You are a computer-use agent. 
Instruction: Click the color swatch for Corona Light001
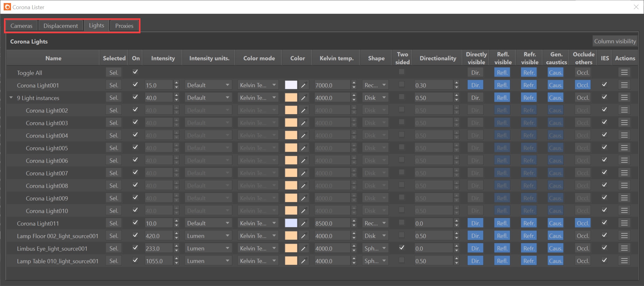click(x=291, y=85)
